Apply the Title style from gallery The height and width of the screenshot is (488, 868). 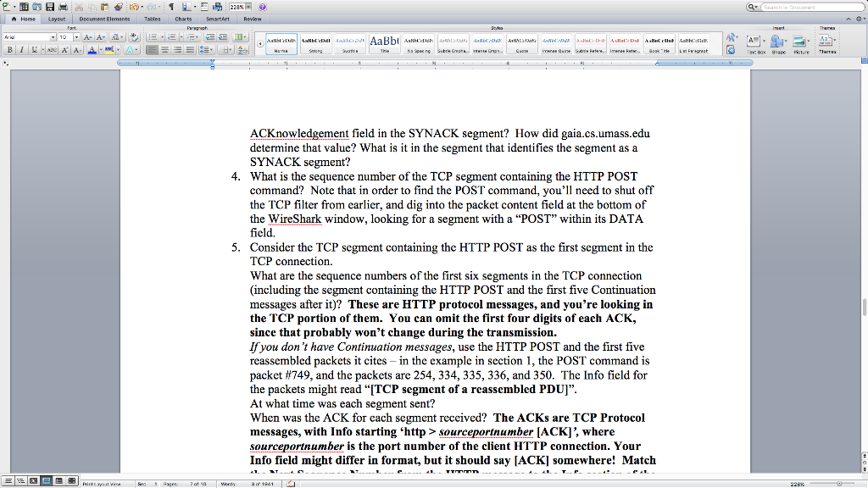coord(387,41)
